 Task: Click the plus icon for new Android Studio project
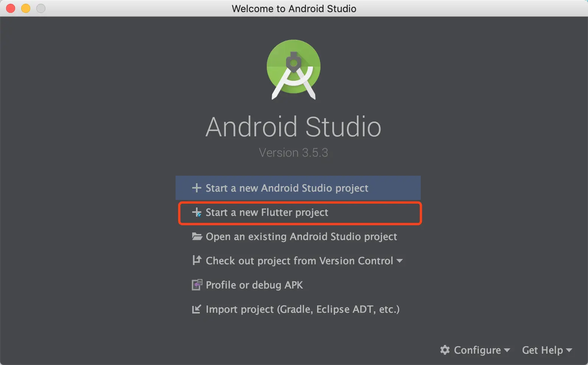196,188
